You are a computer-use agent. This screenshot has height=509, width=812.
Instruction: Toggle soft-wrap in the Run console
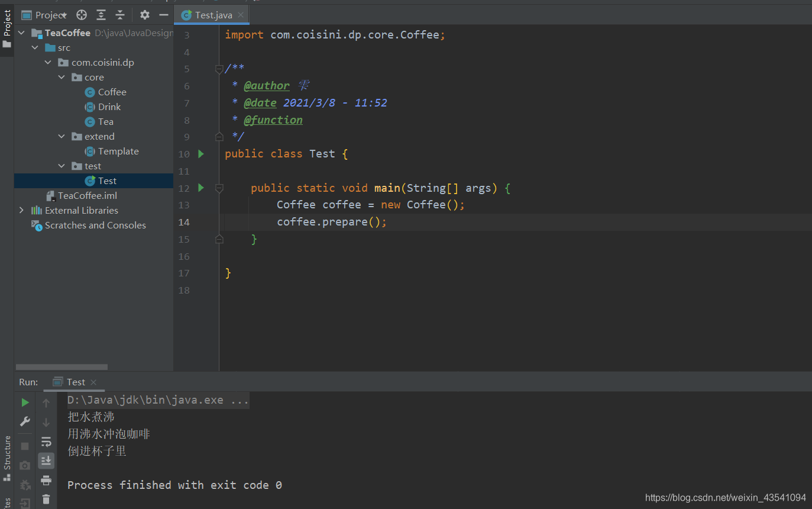46,442
